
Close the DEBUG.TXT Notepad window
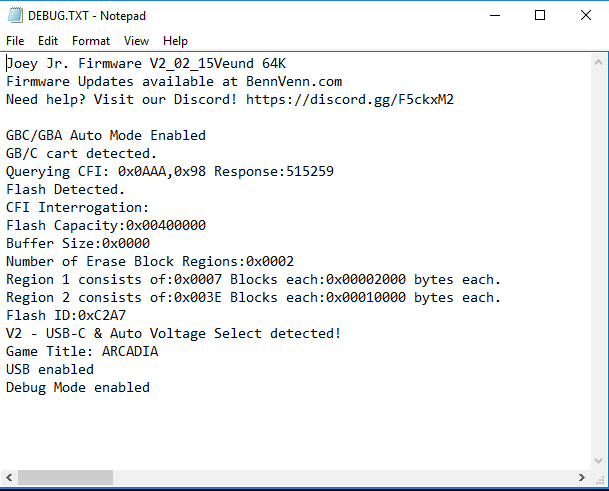[586, 16]
